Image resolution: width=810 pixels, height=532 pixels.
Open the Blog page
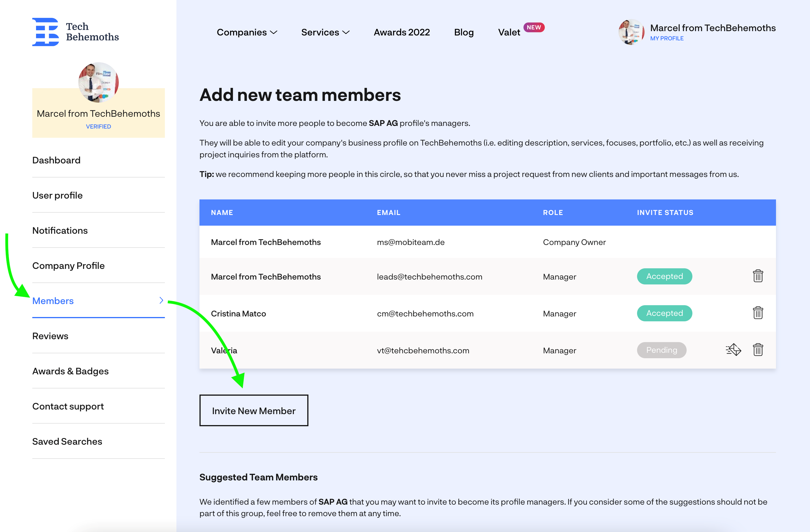pos(464,32)
